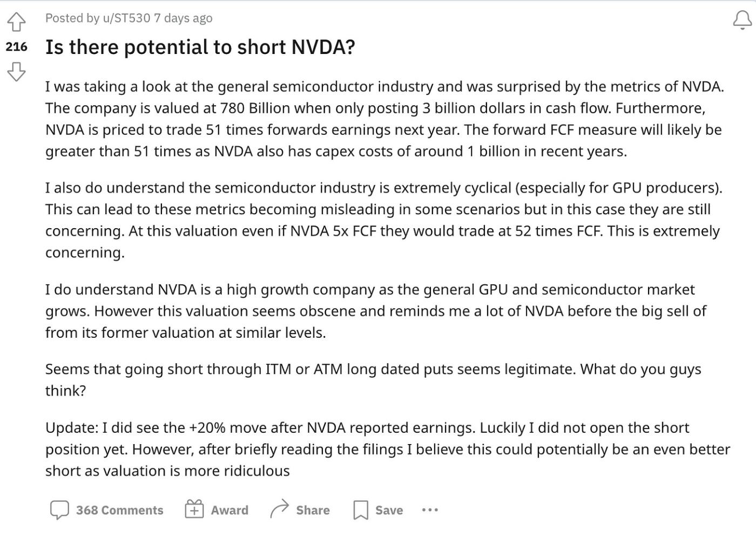The image size is (756, 552).
Task: Click the "Save" text label
Action: pos(389,510)
